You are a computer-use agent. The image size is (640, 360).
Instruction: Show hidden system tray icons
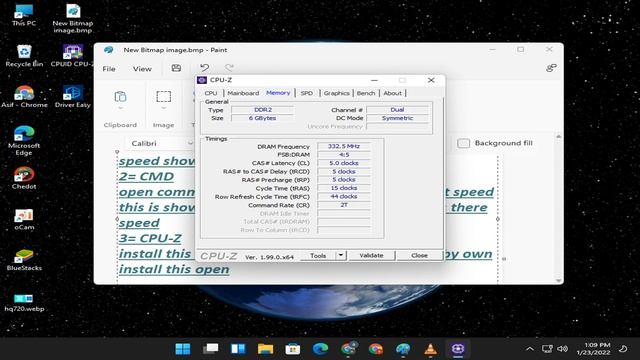tap(529, 349)
